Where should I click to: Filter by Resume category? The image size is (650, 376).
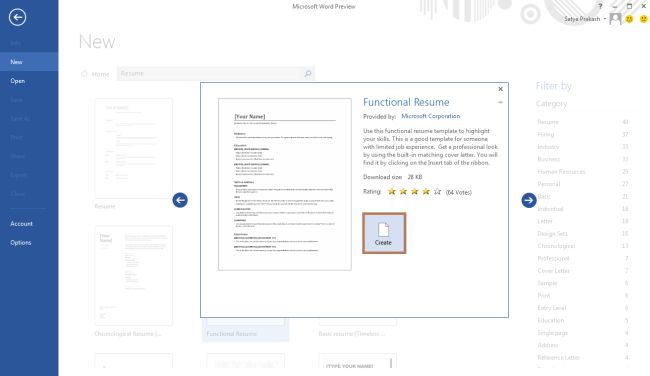click(582, 122)
